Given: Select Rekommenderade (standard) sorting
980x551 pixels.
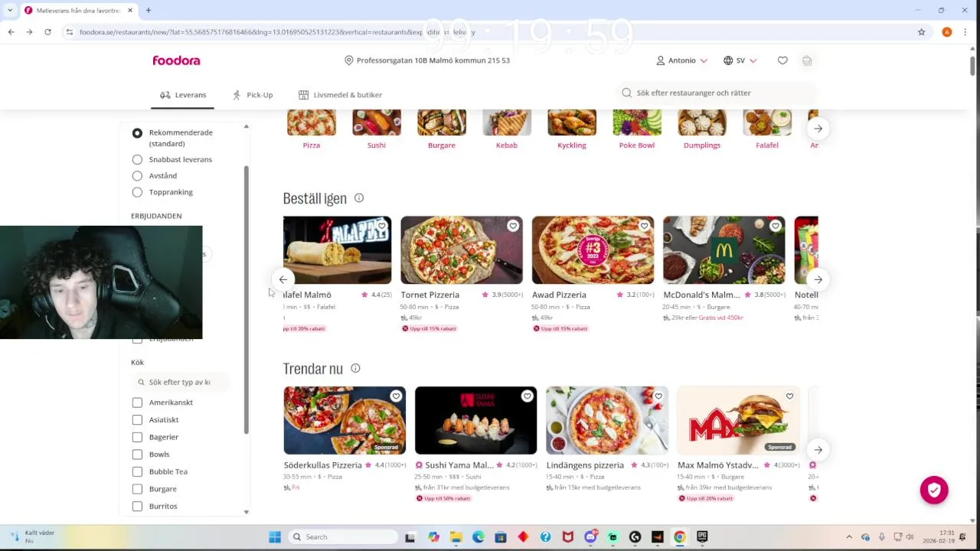Looking at the screenshot, I should pyautogui.click(x=137, y=133).
